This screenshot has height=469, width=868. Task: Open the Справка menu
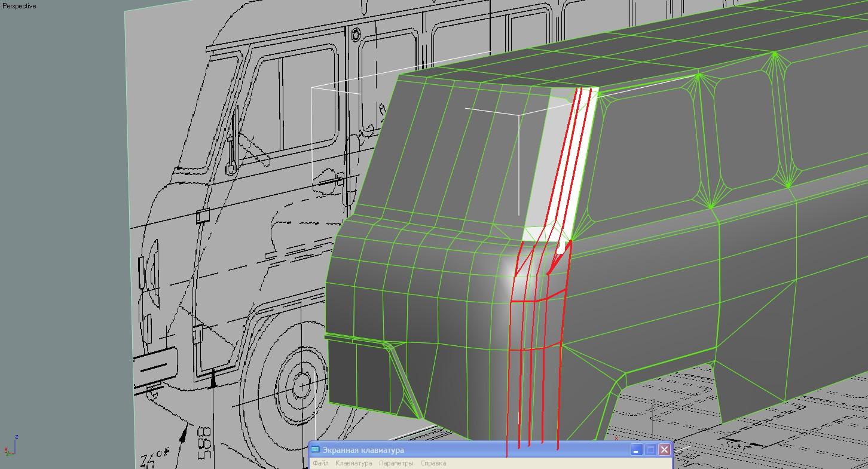tap(433, 463)
